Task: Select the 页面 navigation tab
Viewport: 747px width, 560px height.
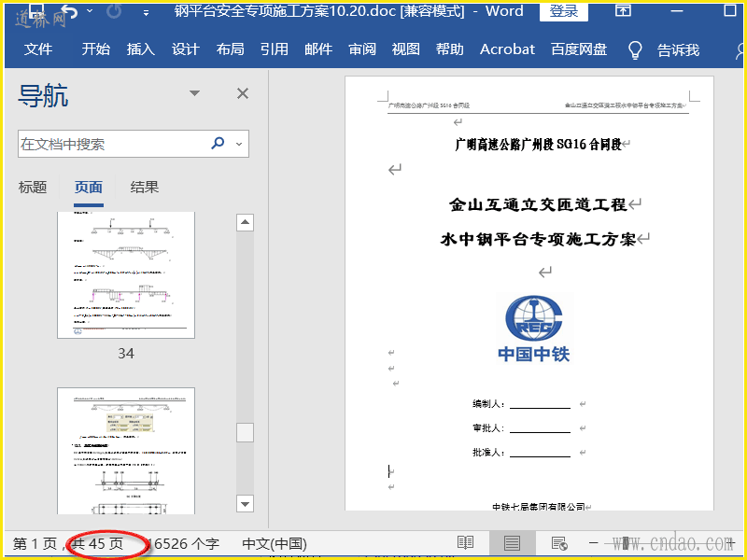Action: click(89, 188)
